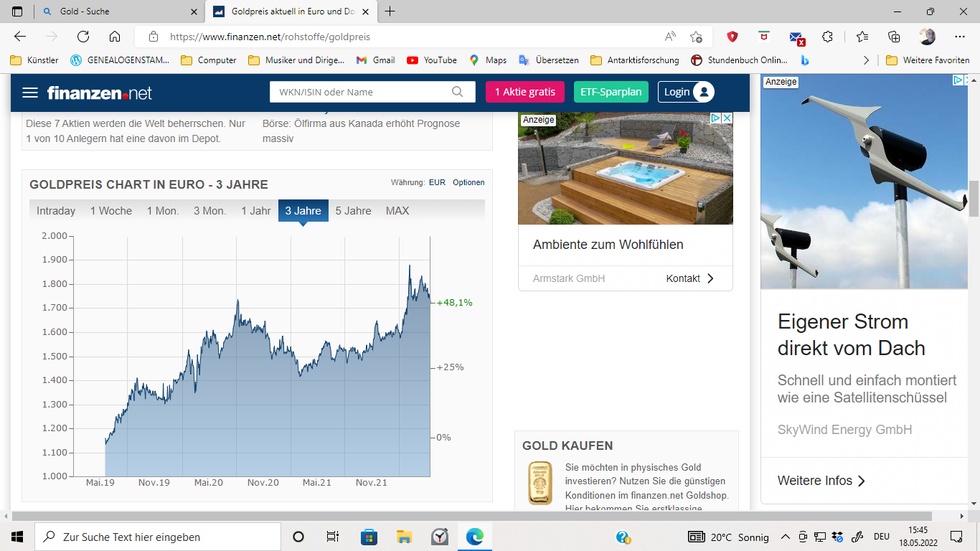
Task: Open the browser home page
Action: 115,37
